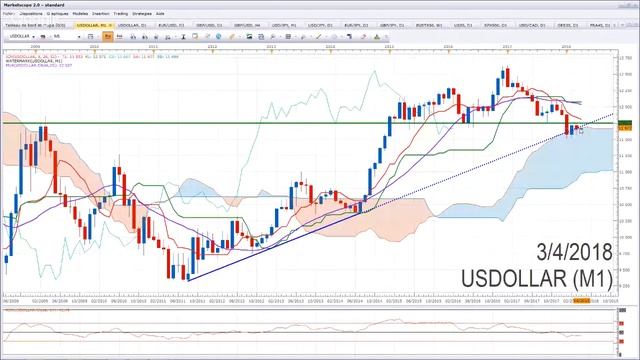The width and height of the screenshot is (640, 360).
Task: Switch to the GBP/USD, D1 tab
Action: click(x=209, y=25)
